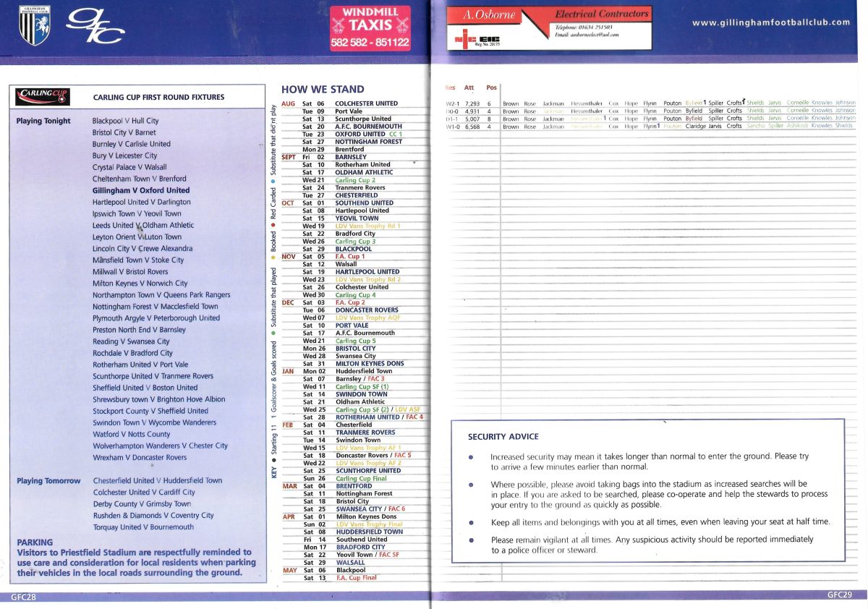Open the A. Osborne Electrical Contractors advert
This screenshot has width=868, height=609.
pos(548,28)
